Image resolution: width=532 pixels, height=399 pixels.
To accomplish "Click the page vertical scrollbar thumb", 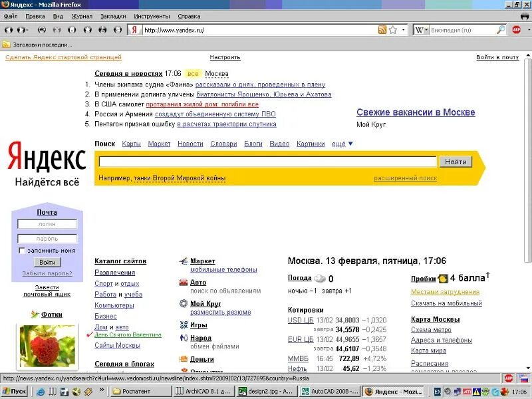I will point(528,160).
